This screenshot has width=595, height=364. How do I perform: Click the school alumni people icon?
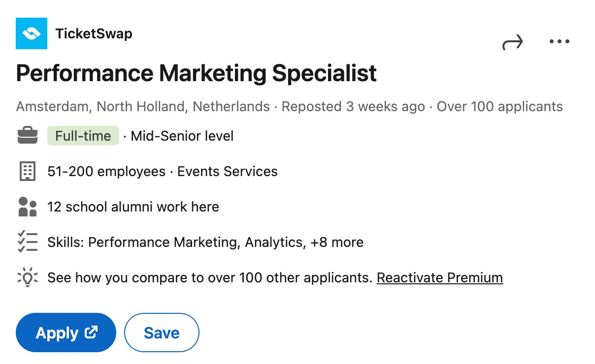tap(28, 206)
